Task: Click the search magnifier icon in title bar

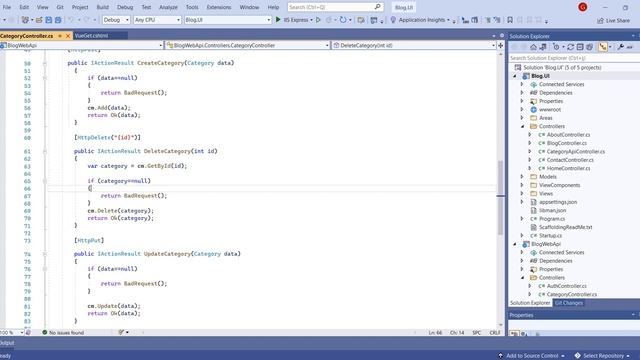Action: coord(378,7)
